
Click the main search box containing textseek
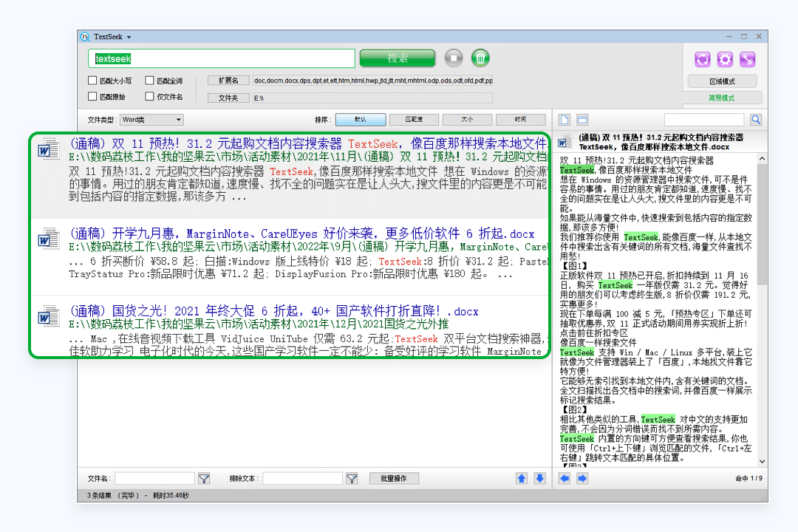coord(222,58)
